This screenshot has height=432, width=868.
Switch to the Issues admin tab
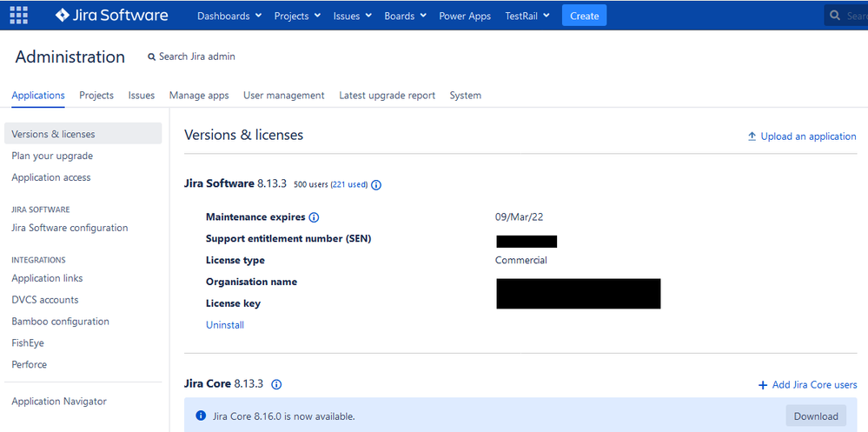pyautogui.click(x=141, y=96)
